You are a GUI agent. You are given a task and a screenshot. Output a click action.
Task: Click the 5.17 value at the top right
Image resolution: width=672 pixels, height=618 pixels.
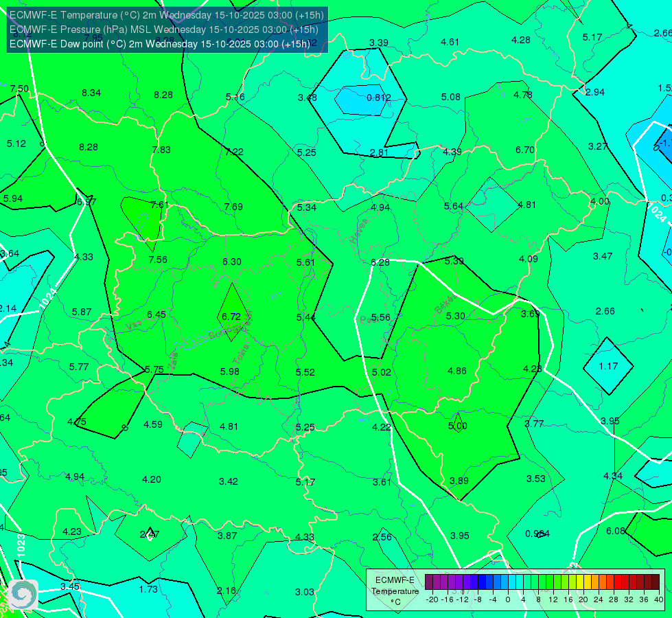click(x=592, y=37)
